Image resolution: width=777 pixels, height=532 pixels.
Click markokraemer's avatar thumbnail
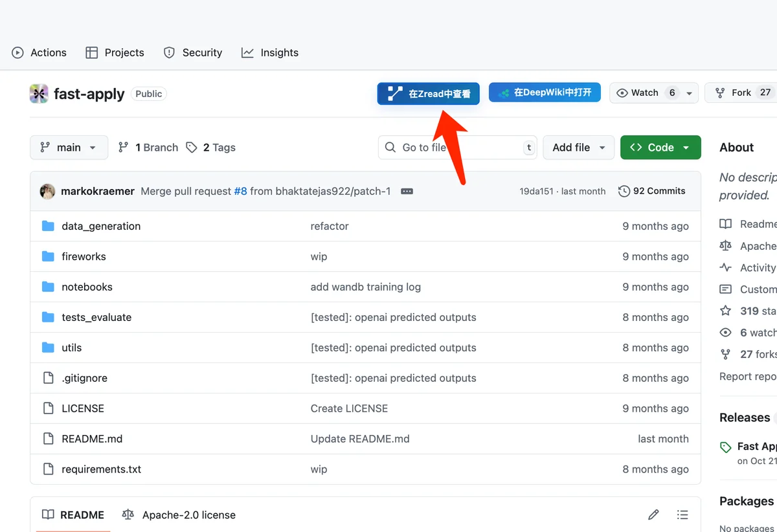(x=47, y=192)
